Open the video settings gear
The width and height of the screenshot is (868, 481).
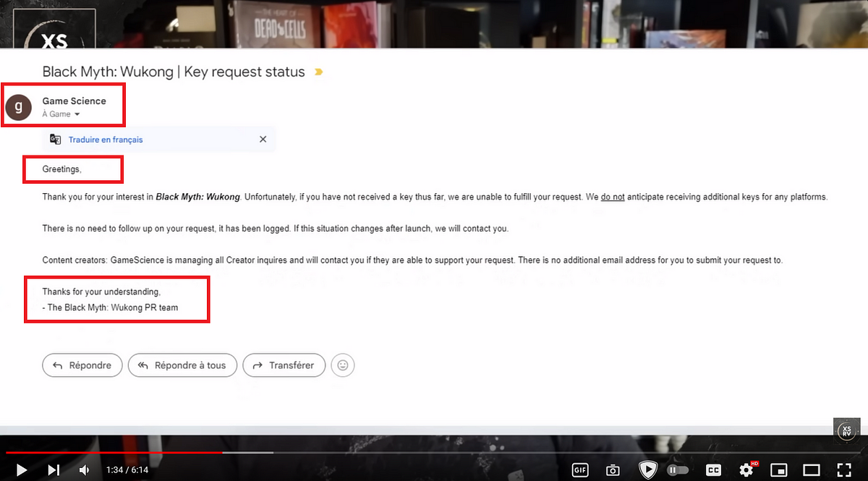tap(746, 470)
